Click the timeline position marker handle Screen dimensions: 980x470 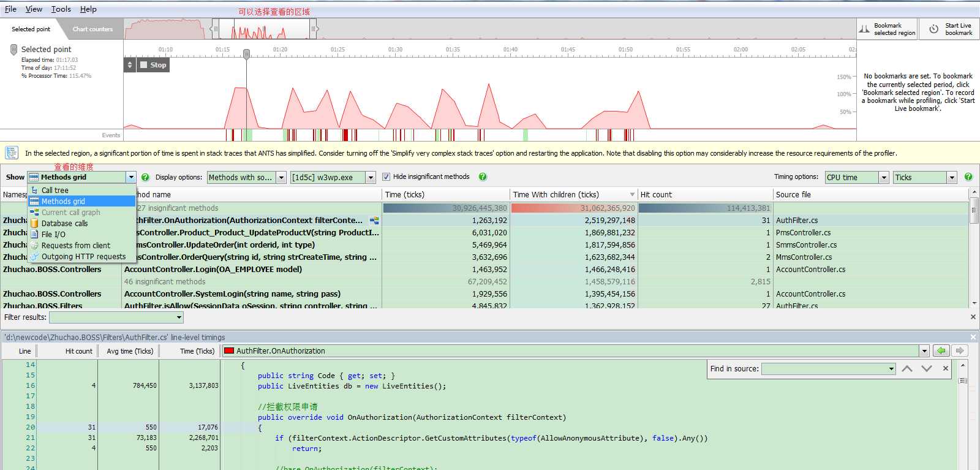pos(246,54)
